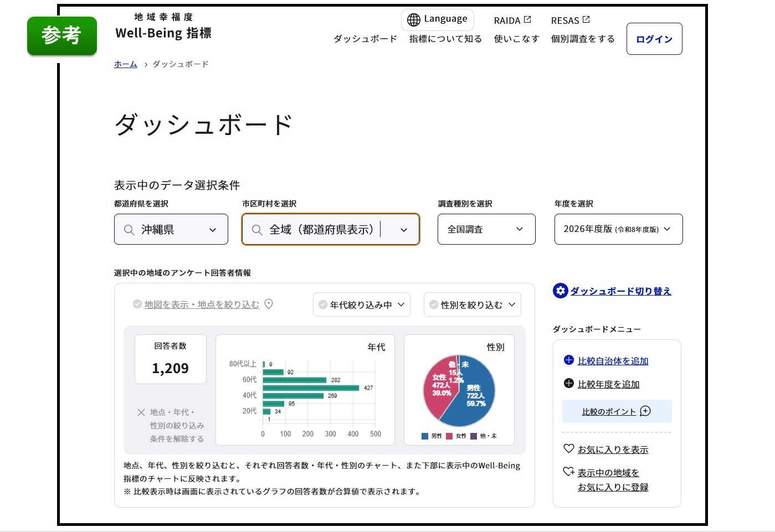Click black plus icon for 比較年度を追加

(568, 383)
